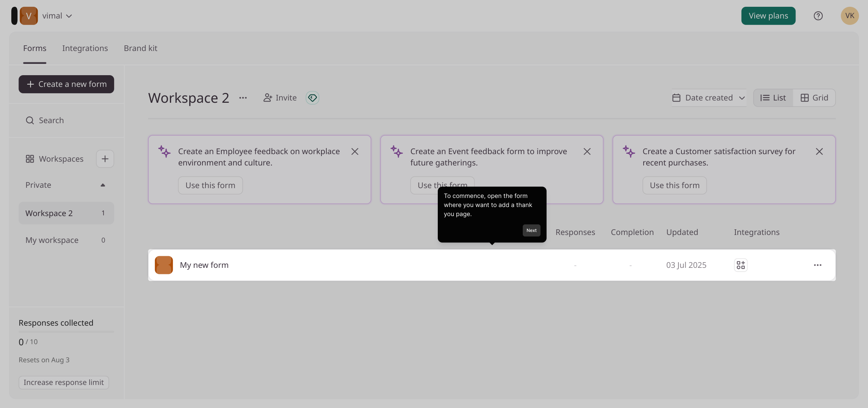This screenshot has width=868, height=408.
Task: Switch to List view
Action: tap(773, 98)
